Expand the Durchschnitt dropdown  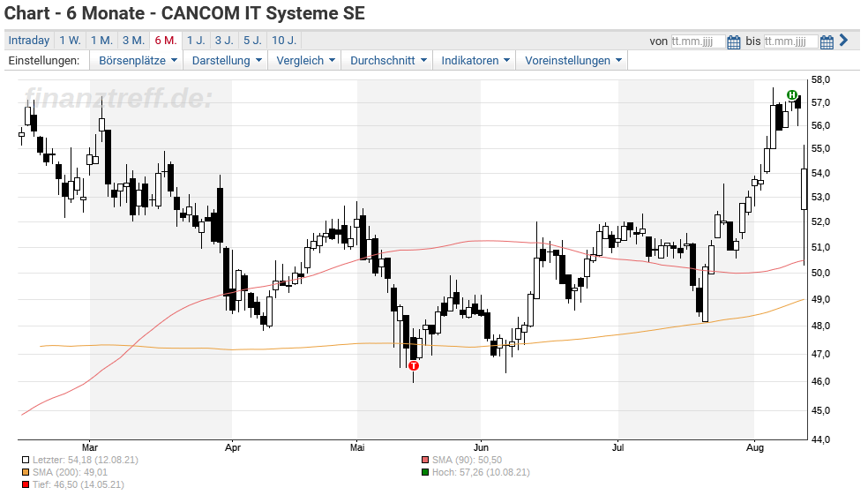388,60
